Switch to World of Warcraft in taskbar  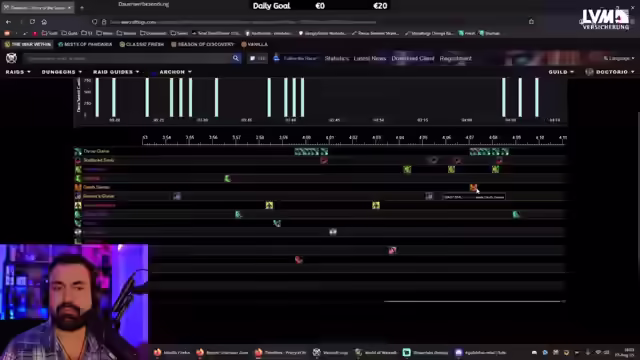click(376, 352)
